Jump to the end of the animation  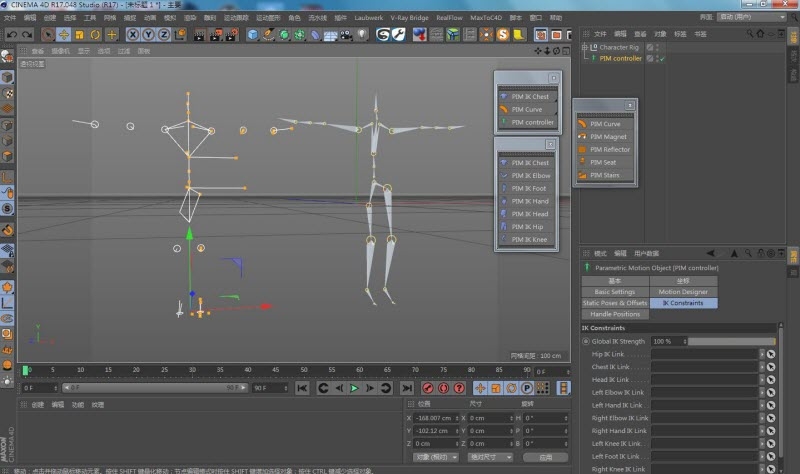(407, 388)
